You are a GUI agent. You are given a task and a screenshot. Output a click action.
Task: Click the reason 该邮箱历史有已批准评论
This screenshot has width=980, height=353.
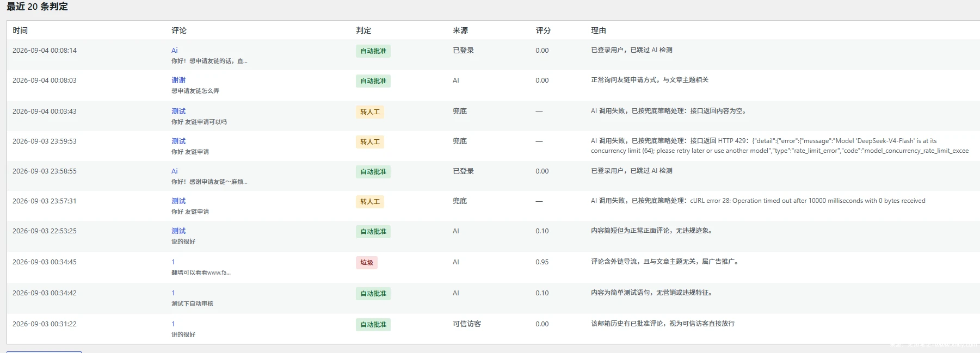pyautogui.click(x=663, y=324)
